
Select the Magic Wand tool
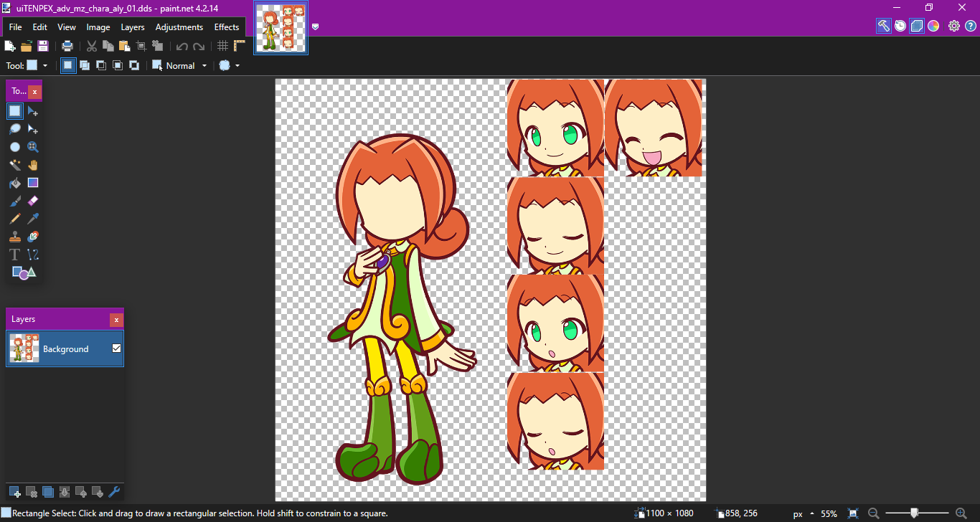pos(15,165)
